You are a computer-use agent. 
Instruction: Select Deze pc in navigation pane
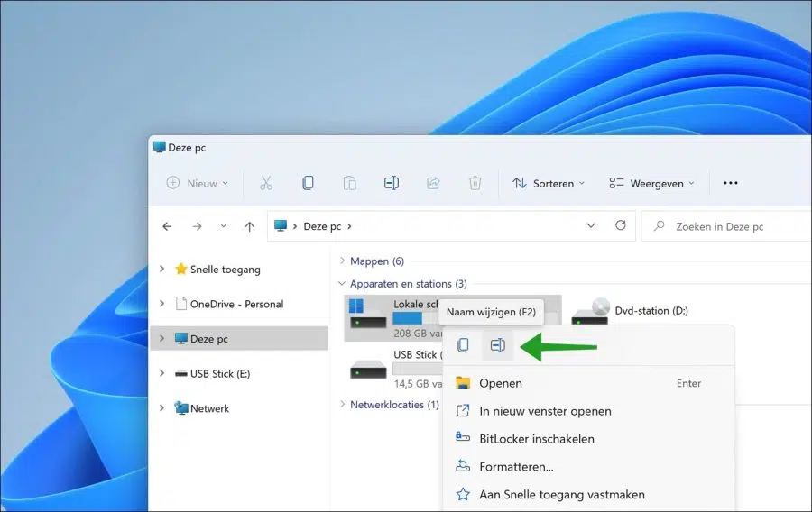239,338
